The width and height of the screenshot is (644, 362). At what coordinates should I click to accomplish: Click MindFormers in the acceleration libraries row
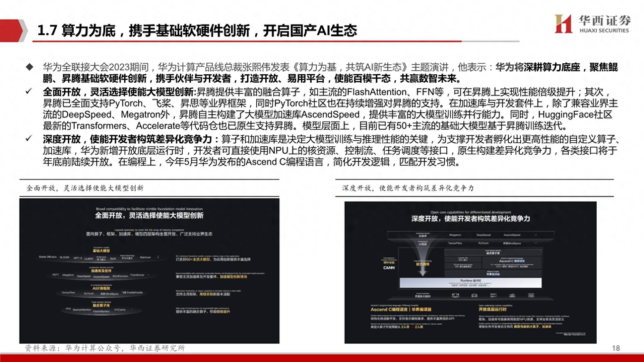(x=120, y=276)
